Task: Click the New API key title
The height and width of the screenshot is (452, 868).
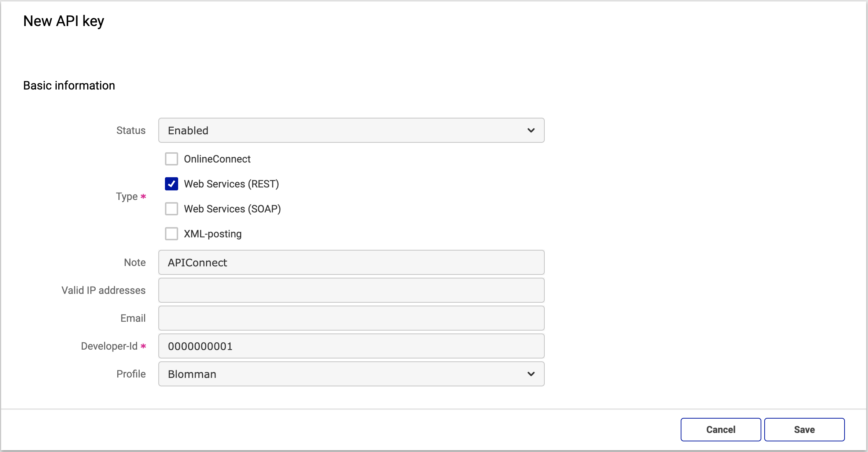Action: [x=64, y=21]
